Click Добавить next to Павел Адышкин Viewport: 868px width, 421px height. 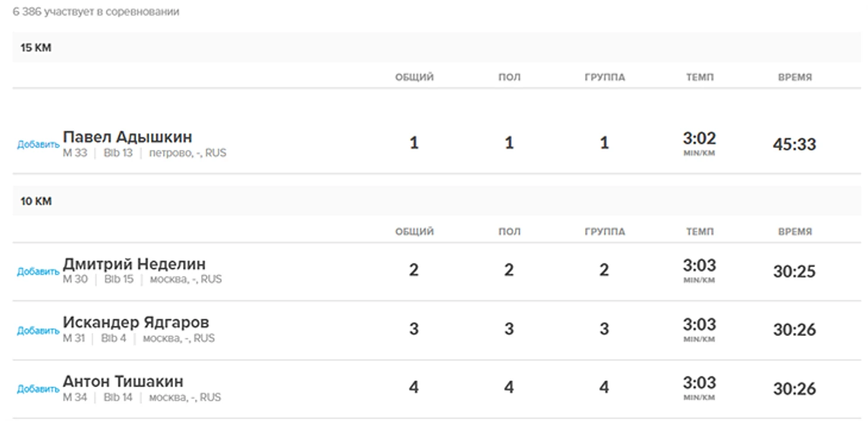click(38, 144)
